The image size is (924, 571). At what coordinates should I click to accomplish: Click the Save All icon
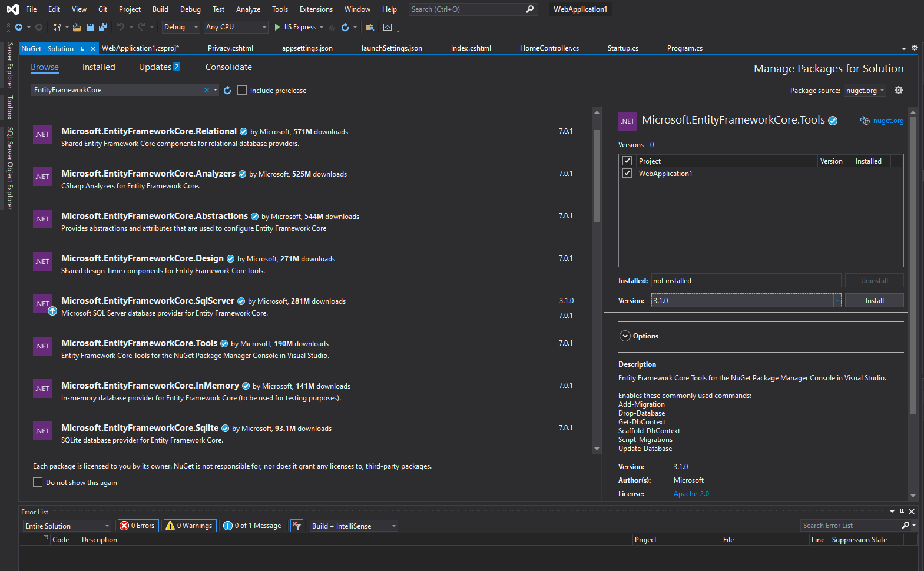coord(103,27)
